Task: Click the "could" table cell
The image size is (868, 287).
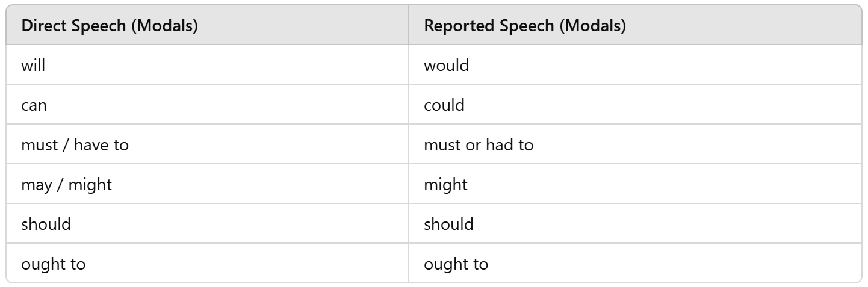Action: [x=444, y=105]
